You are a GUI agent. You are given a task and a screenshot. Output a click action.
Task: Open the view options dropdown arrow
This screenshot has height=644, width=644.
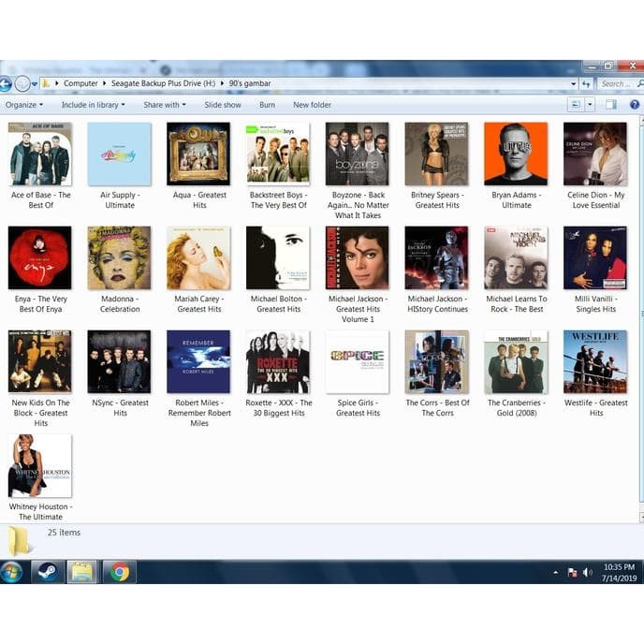pyautogui.click(x=591, y=105)
